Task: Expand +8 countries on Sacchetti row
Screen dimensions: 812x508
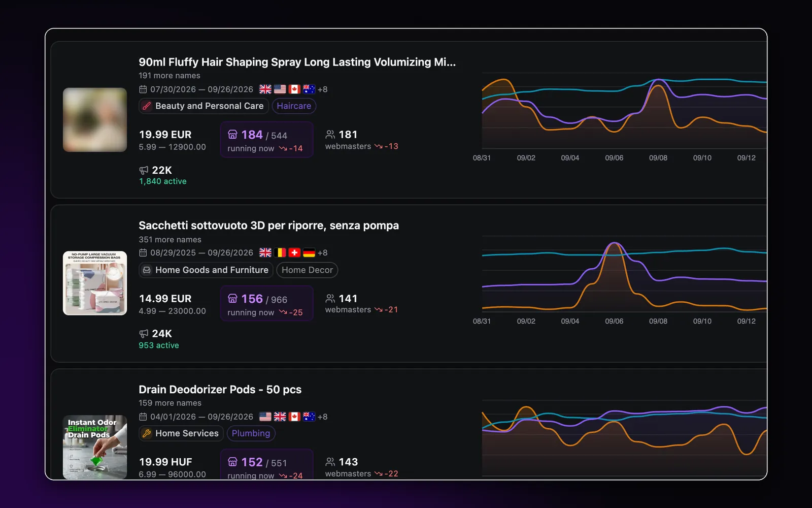Action: coord(323,253)
